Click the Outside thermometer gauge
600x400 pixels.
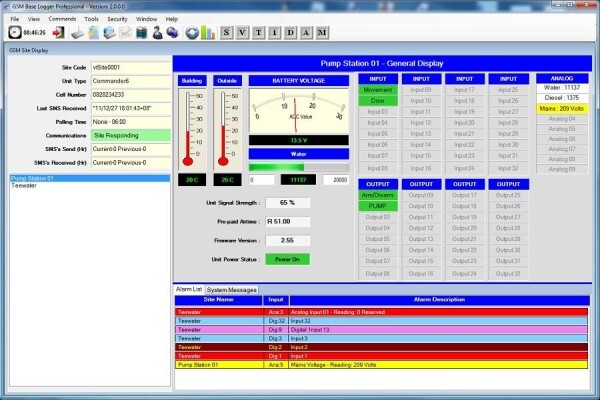tap(227, 129)
